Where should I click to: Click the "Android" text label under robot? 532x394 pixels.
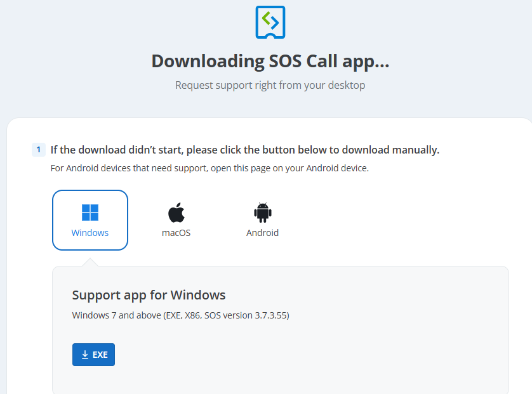coord(263,233)
